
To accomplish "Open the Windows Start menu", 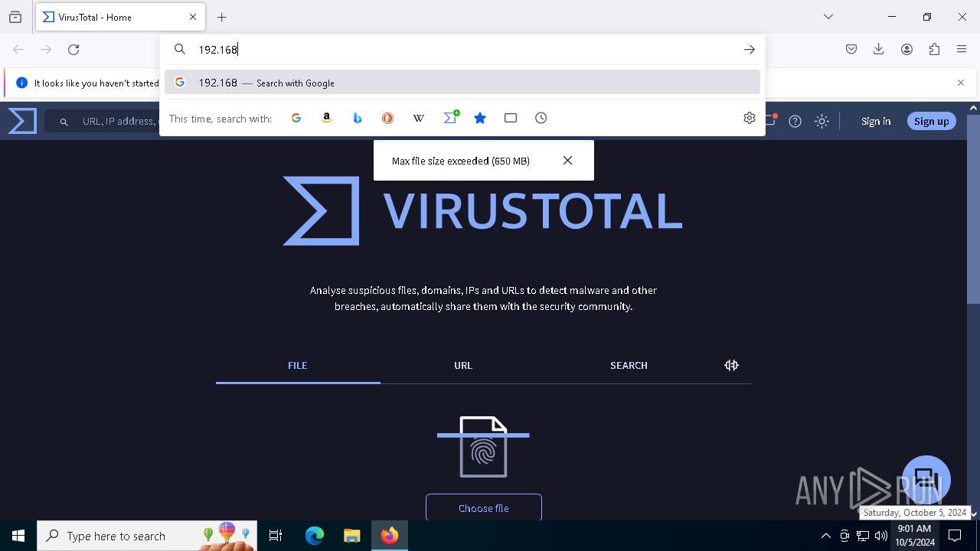I will point(18,536).
